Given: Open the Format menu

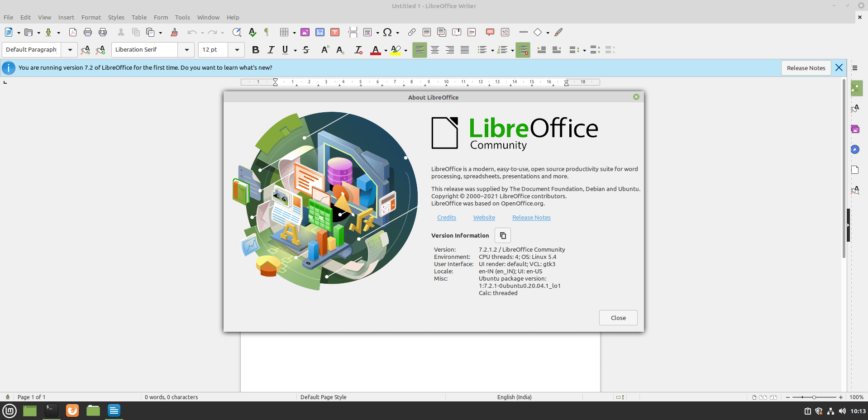Looking at the screenshot, I should click(x=91, y=17).
